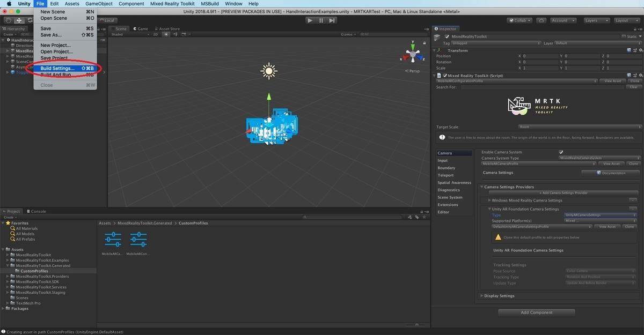Open scene effects image icon
The height and width of the screenshot is (335, 644).
(x=183, y=34)
